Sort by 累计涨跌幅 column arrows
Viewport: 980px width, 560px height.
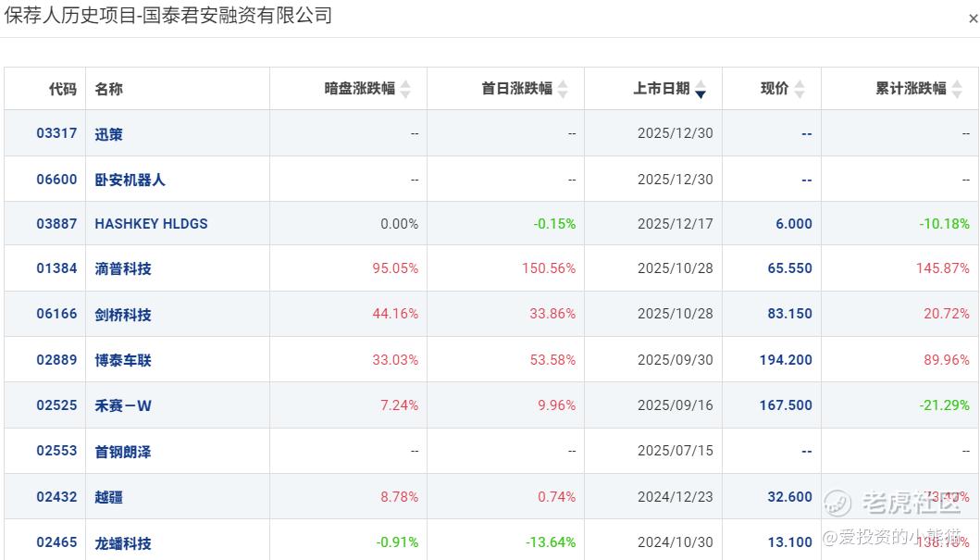957,89
